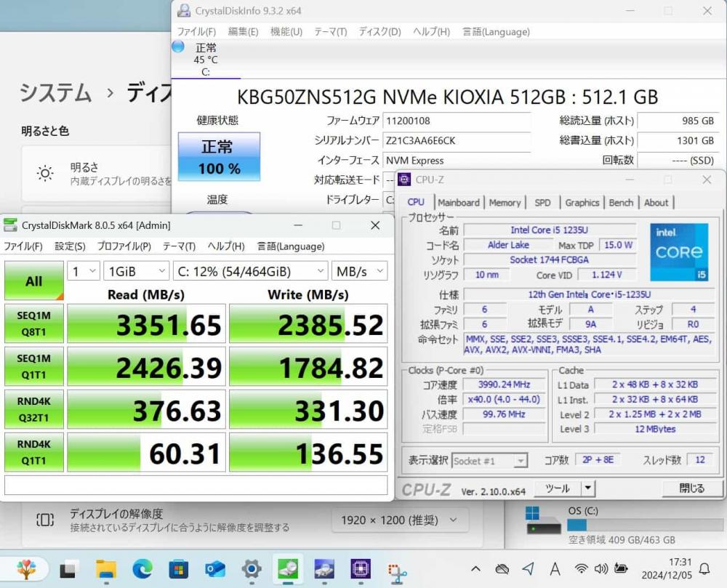The width and height of the screenshot is (727, 588).
Task: Open notification bell in taskbar
Action: (704, 569)
